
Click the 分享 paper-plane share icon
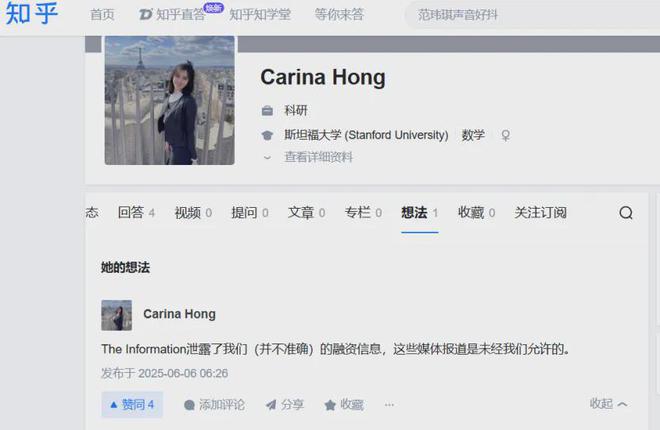[271, 405]
